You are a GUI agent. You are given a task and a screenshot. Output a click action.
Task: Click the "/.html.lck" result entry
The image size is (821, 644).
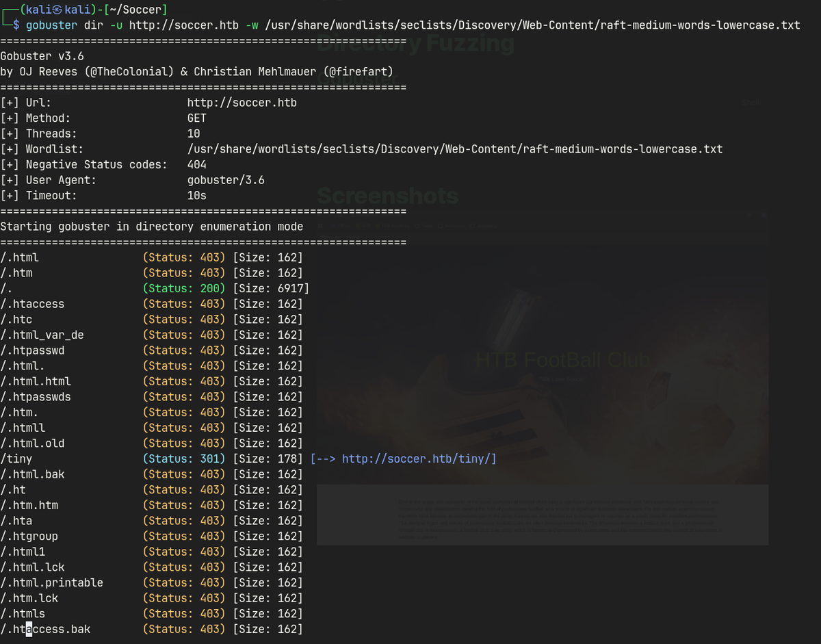32,567
